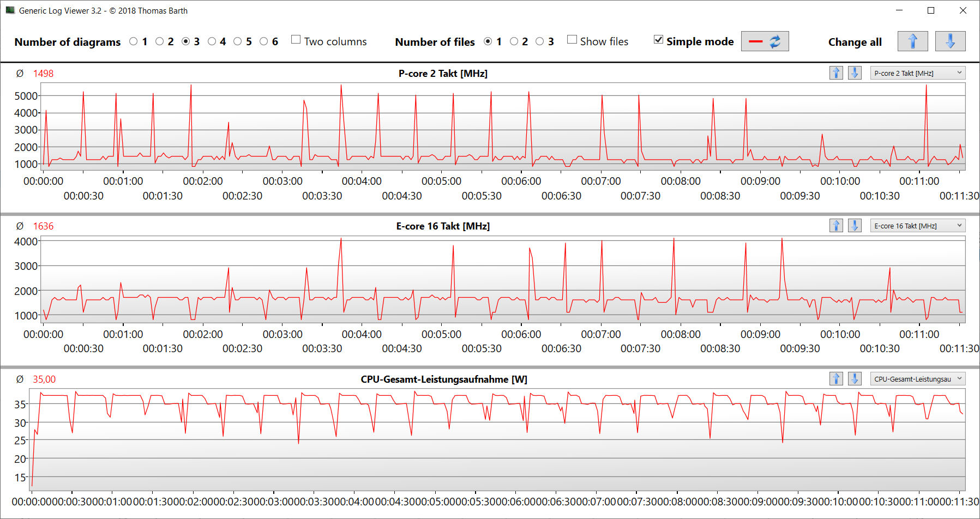Click up arrow for E-core 16 Takt diagram

click(x=836, y=226)
